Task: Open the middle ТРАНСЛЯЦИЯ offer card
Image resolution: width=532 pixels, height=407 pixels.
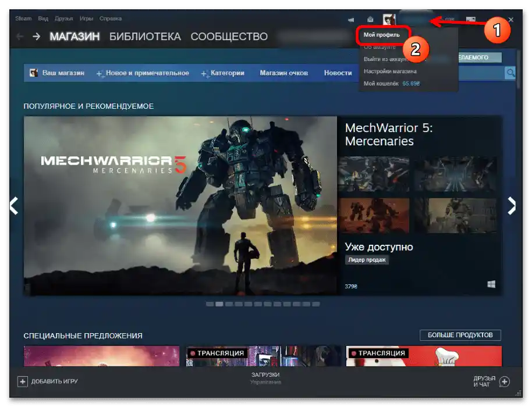Action: click(x=263, y=356)
